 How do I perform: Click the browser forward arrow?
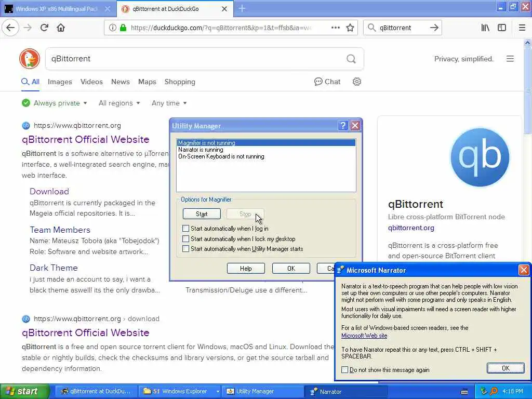pyautogui.click(x=28, y=28)
